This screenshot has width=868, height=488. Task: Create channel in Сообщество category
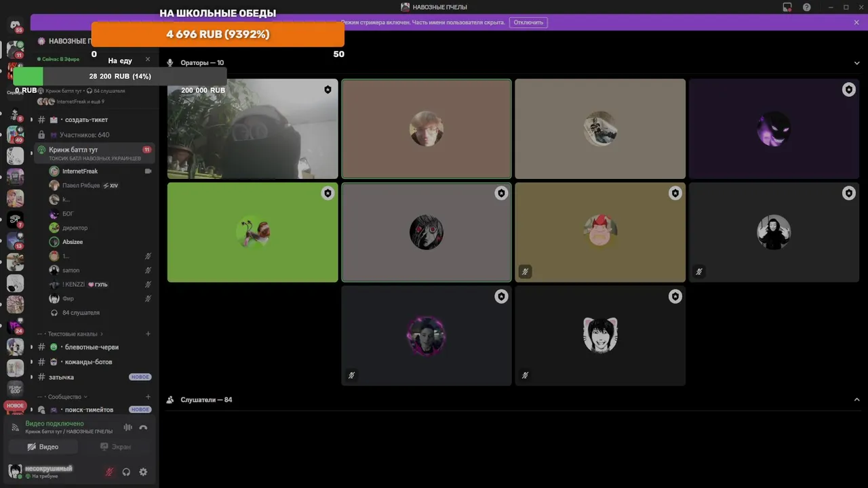click(x=148, y=397)
